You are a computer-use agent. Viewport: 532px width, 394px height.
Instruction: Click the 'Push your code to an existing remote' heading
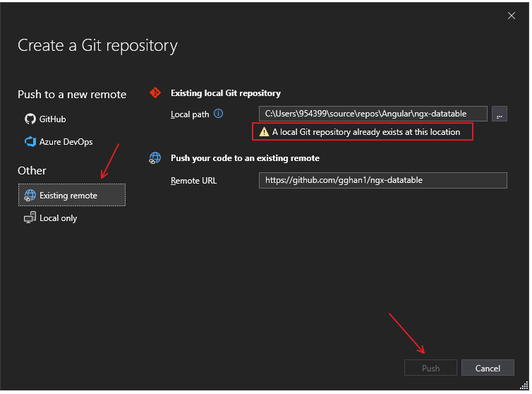click(x=245, y=158)
